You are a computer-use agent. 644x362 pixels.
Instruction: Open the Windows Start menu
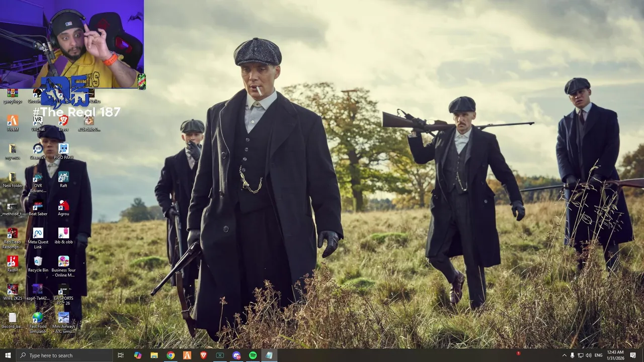pyautogui.click(x=8, y=355)
